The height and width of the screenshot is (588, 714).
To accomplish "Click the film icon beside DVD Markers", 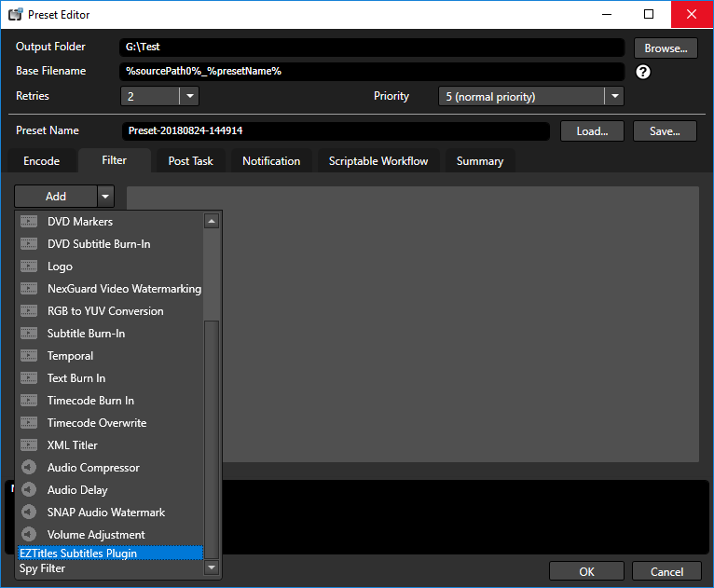I will [29, 222].
